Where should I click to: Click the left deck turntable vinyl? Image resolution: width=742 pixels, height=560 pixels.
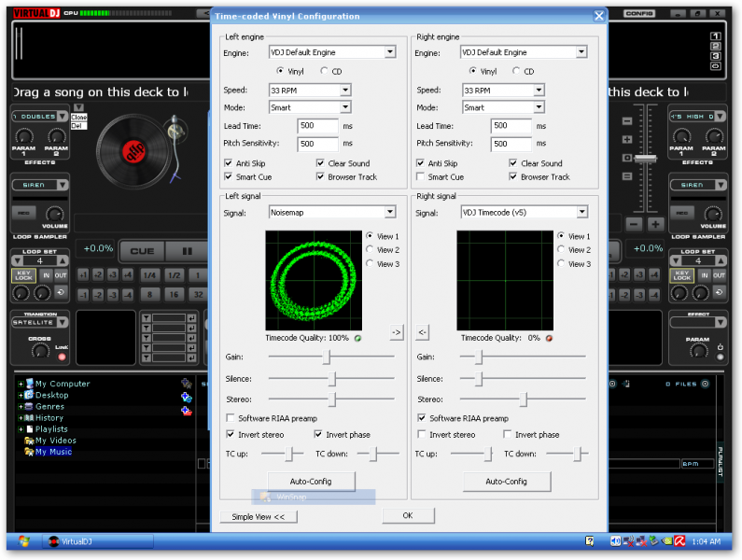(133, 152)
